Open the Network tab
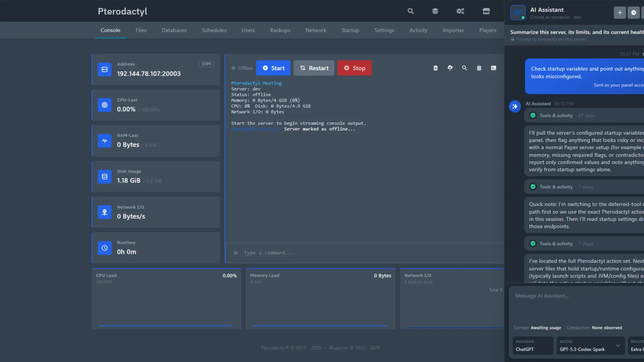Image resolution: width=644 pixels, height=362 pixels. coord(316,30)
